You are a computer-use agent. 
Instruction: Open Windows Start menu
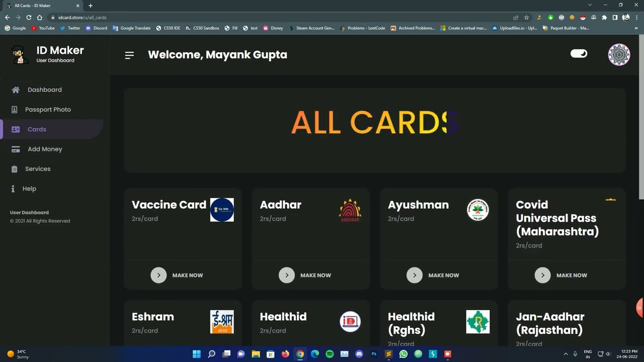coord(197,354)
